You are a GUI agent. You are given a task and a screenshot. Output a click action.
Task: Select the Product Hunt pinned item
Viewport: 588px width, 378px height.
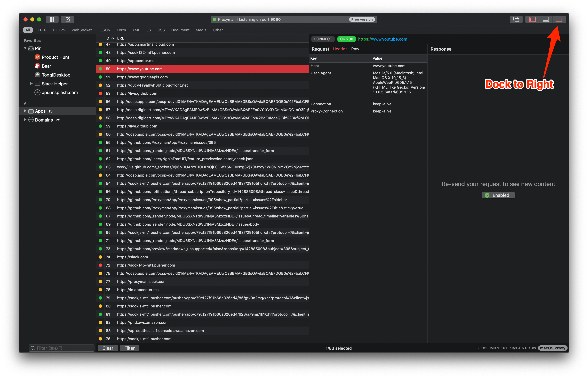[55, 57]
